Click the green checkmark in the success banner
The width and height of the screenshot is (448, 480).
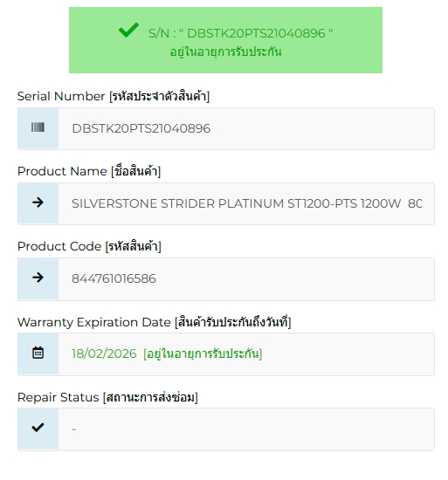[x=128, y=30]
